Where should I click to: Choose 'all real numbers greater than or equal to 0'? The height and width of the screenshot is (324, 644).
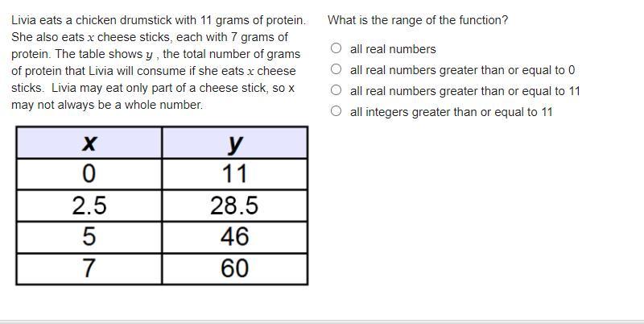336,69
